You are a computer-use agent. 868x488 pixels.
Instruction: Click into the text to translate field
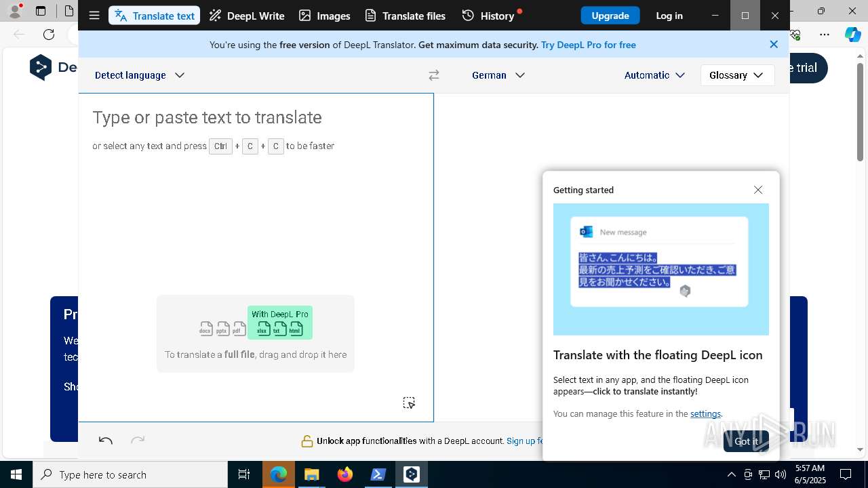coord(256,258)
